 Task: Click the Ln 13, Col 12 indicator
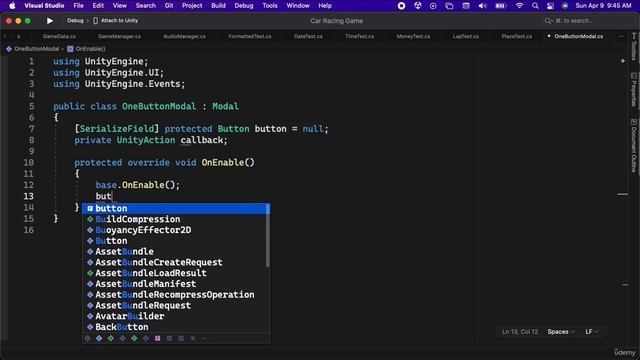coord(520,332)
